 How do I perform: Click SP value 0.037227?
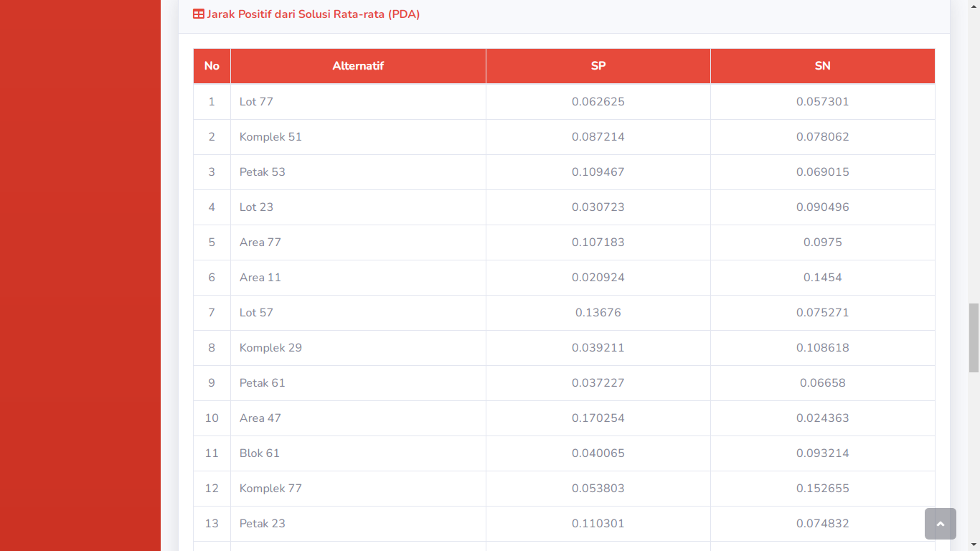(598, 383)
